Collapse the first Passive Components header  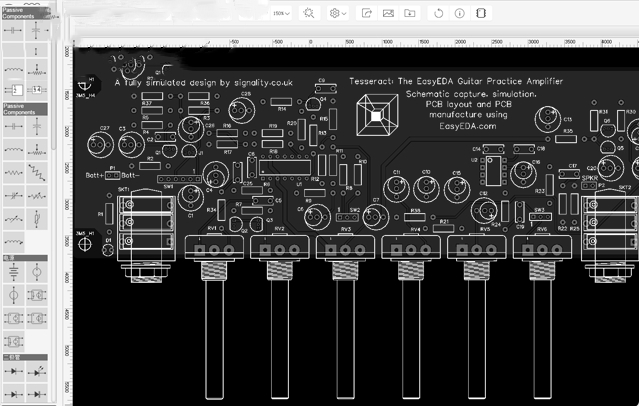pyautogui.click(x=25, y=13)
